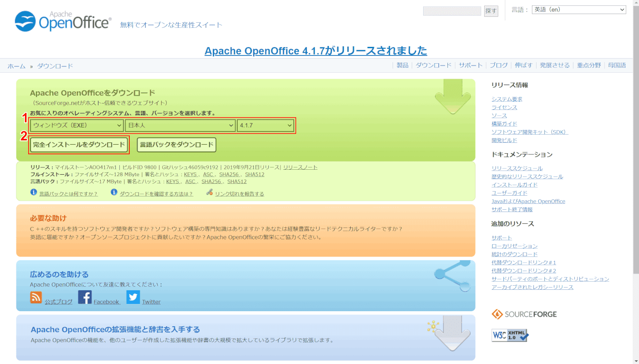Open ダウンロード in the top navigation

pyautogui.click(x=434, y=65)
